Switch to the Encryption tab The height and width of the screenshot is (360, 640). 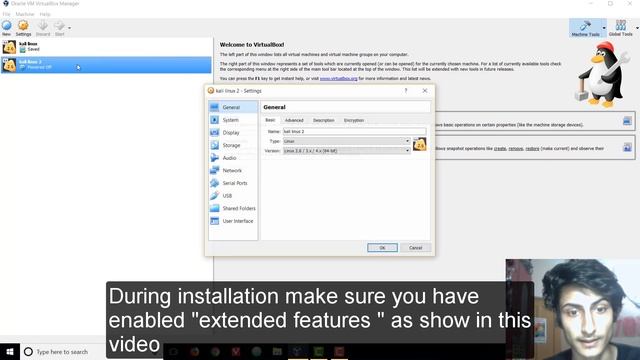tap(353, 120)
